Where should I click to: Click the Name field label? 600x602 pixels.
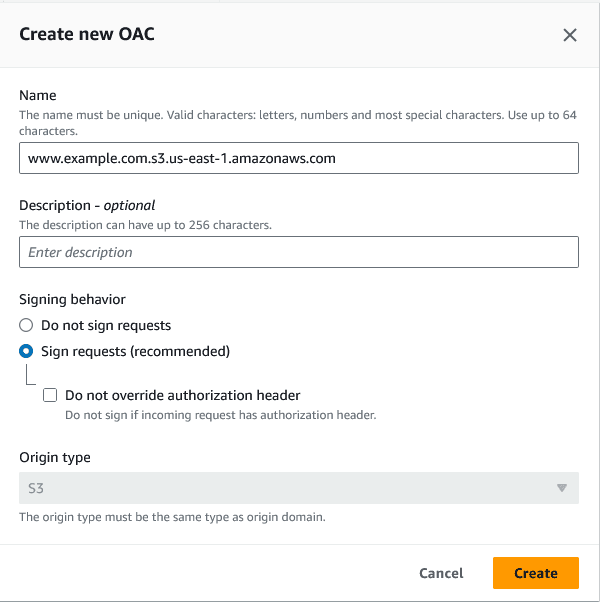click(x=38, y=96)
